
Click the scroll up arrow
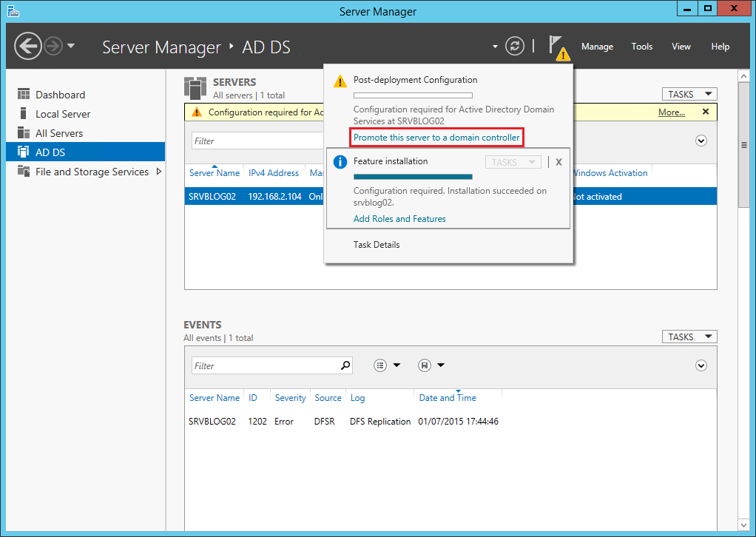[743, 76]
